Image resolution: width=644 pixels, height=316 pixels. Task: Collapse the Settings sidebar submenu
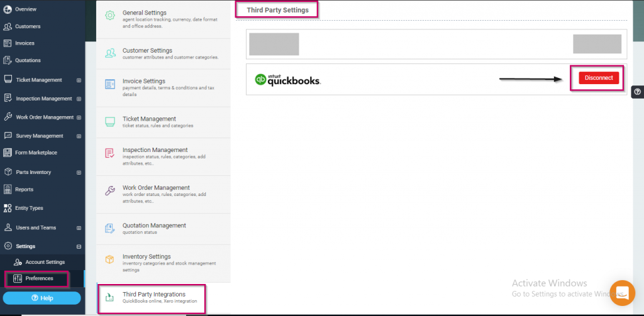(x=79, y=247)
